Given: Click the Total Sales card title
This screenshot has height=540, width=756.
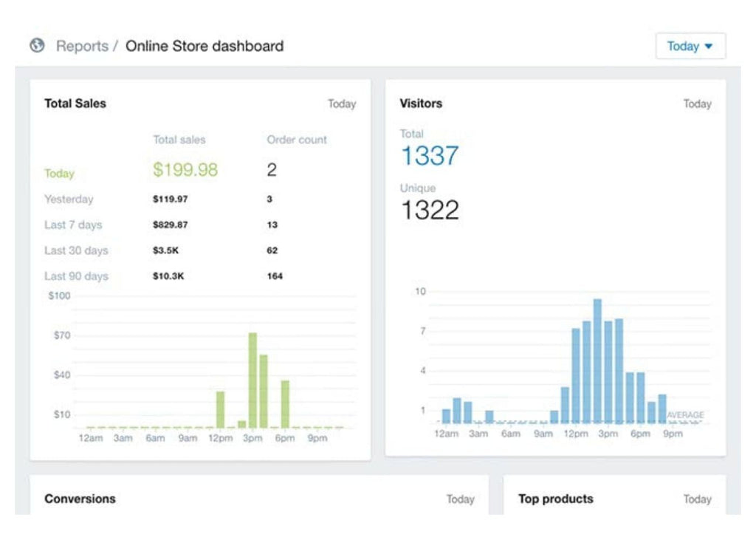Looking at the screenshot, I should [x=75, y=103].
